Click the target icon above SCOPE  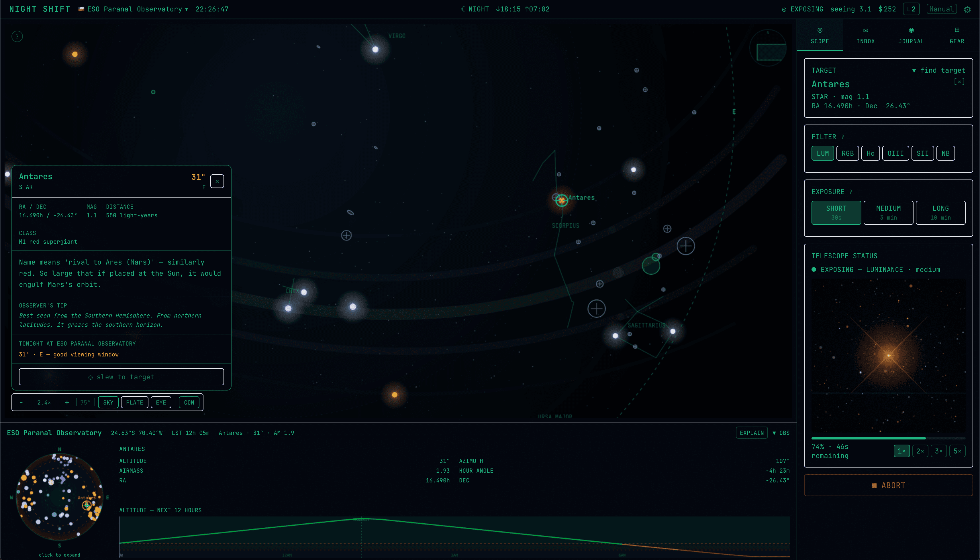(820, 30)
